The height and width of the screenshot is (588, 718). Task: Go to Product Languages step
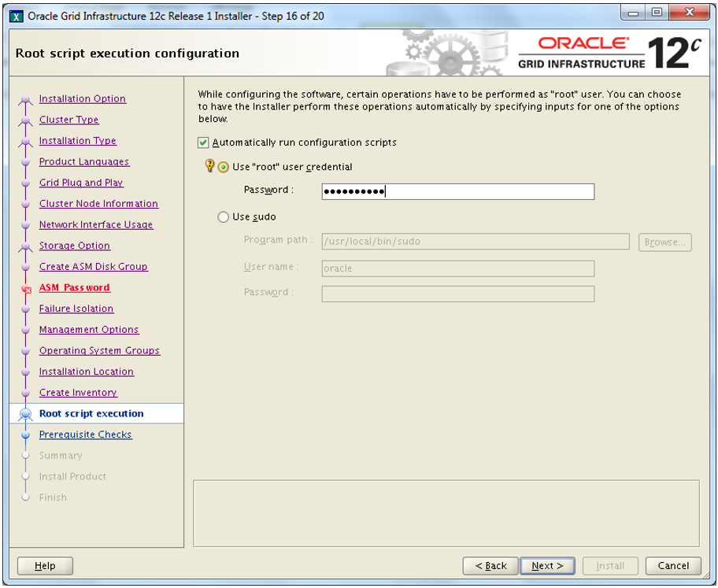point(83,162)
